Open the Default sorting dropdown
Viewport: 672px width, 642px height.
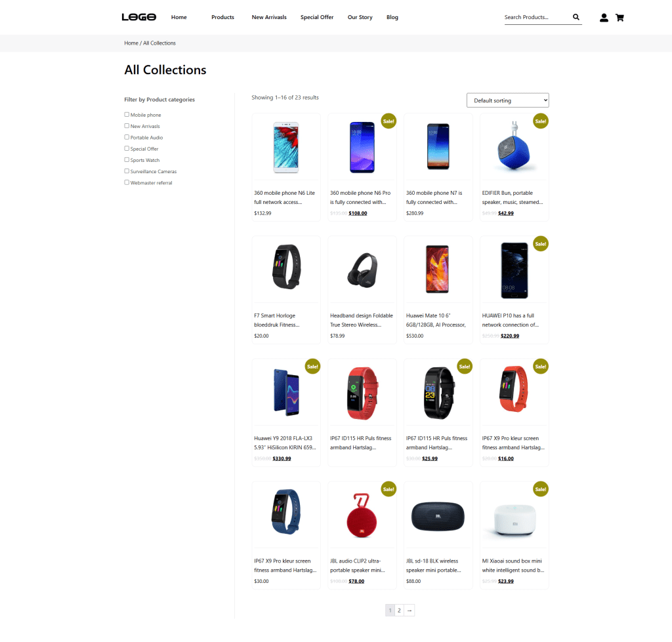coord(507,100)
